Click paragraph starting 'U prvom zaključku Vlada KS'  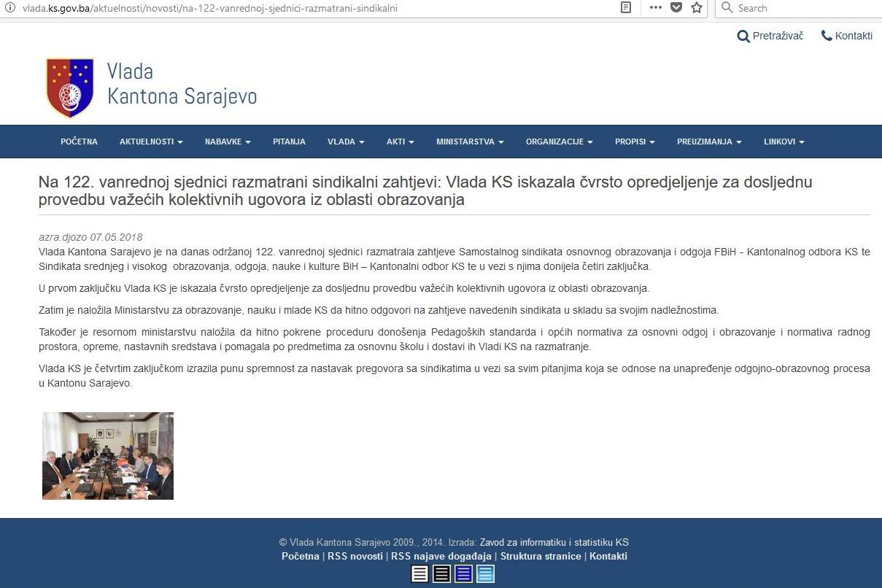pos(344,288)
